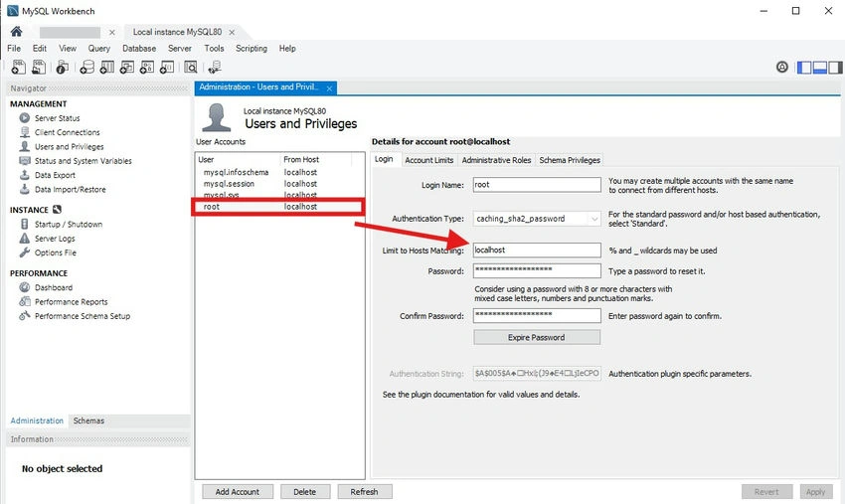Click the Data Import/Restore icon

(25, 189)
